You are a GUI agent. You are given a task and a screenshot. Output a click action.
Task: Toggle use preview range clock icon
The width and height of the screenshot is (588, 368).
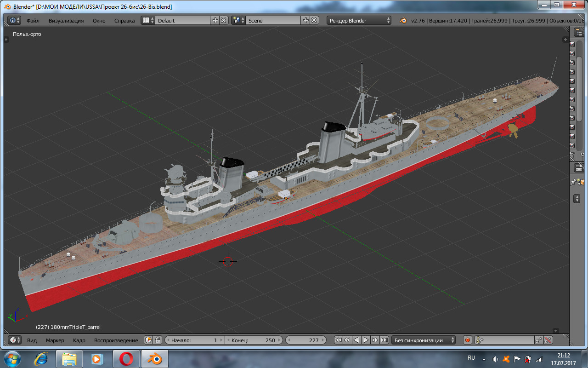click(x=148, y=340)
